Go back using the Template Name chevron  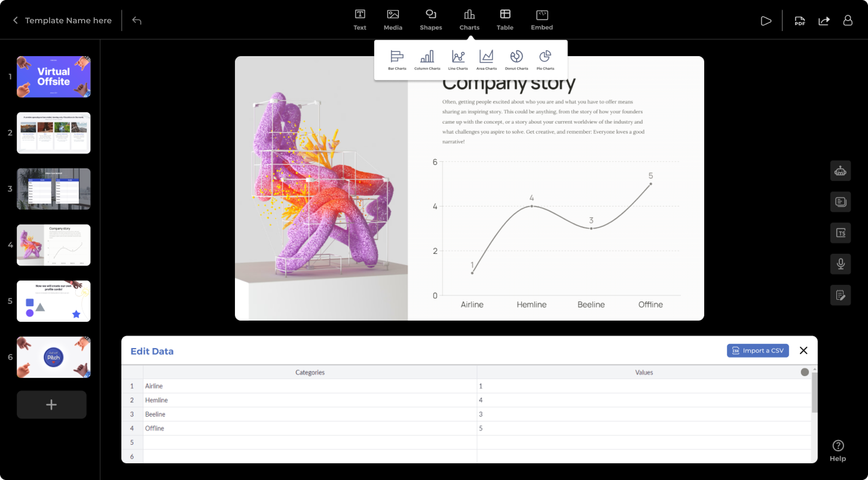(16, 21)
